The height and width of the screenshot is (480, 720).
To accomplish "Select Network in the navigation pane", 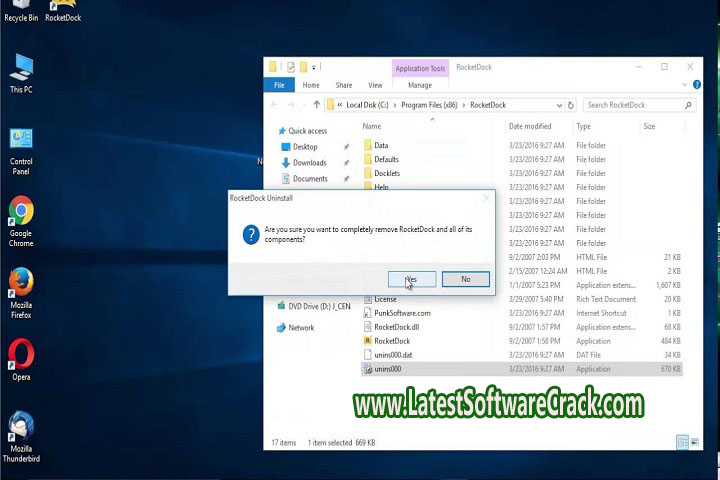I will coord(296,328).
